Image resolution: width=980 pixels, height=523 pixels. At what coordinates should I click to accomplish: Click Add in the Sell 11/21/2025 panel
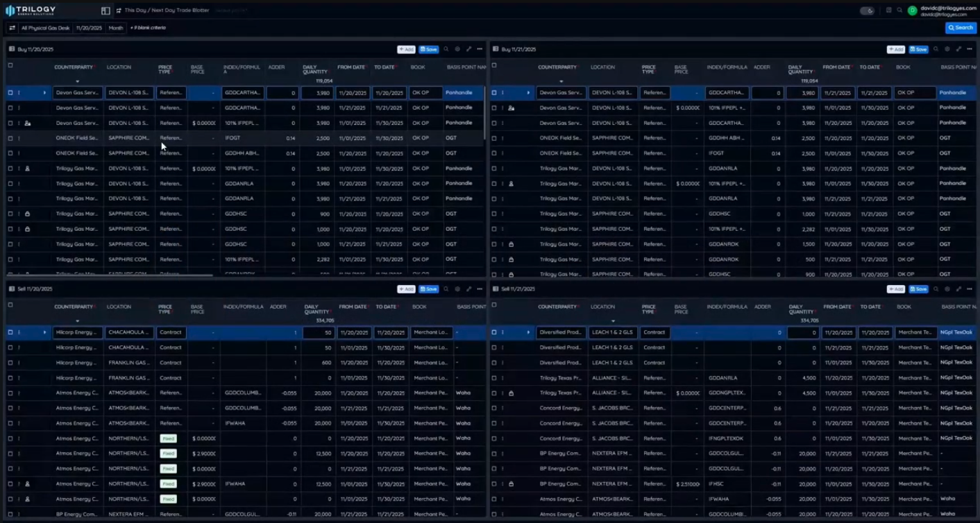click(x=895, y=289)
